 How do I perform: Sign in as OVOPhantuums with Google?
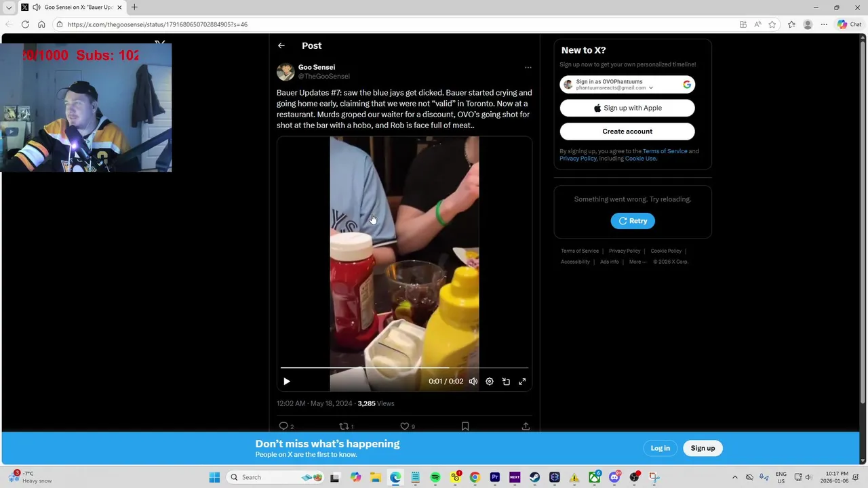pyautogui.click(x=627, y=85)
